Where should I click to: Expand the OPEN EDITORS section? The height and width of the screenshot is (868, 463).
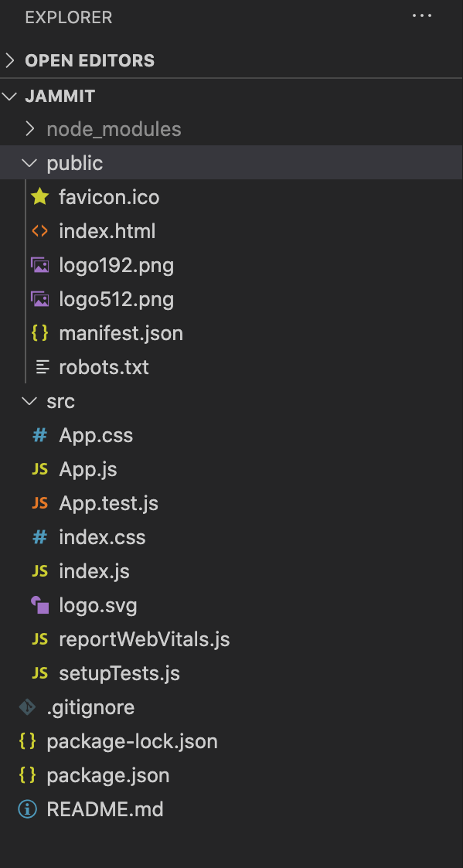click(x=10, y=60)
